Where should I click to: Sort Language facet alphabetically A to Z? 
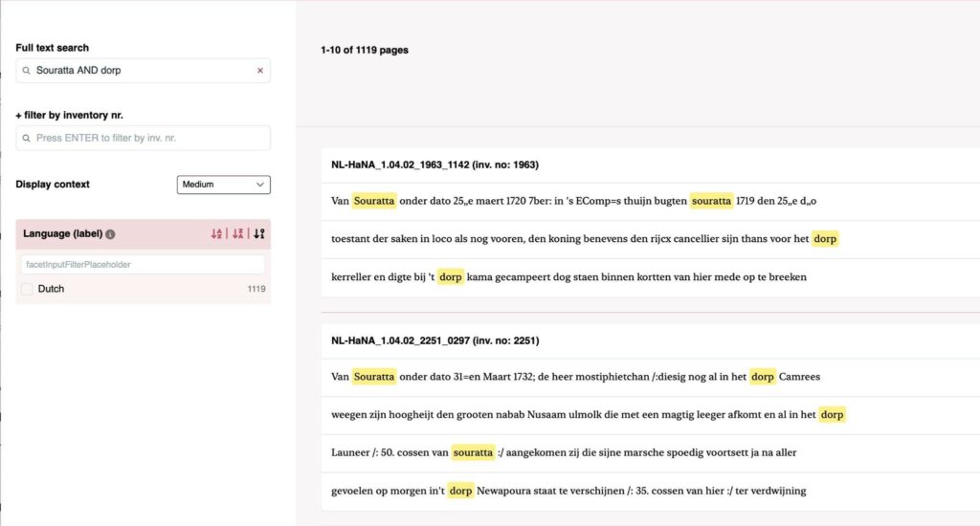pyautogui.click(x=216, y=234)
